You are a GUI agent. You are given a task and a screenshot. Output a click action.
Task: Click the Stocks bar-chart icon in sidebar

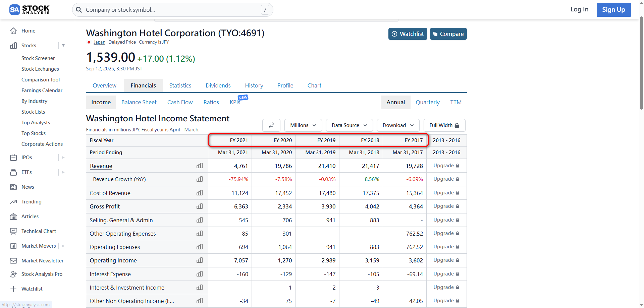[x=13, y=46]
